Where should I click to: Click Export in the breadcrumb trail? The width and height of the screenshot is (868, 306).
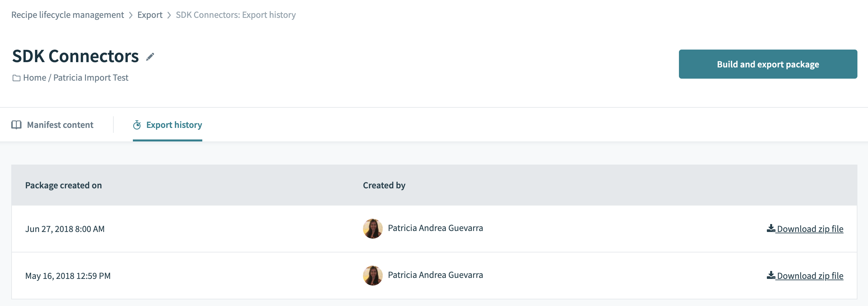[x=150, y=15]
